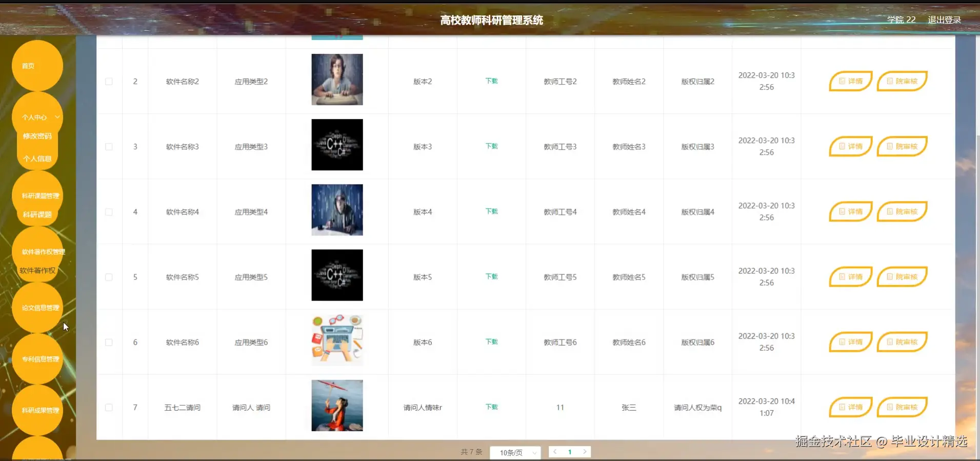Check the checkbox for row 6
Viewport: 980px width, 461px height.
[109, 342]
